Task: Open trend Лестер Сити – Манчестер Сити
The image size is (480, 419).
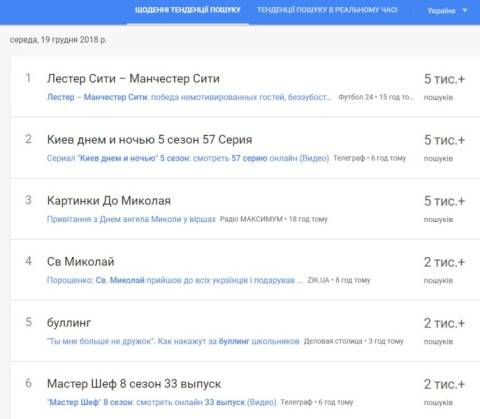Action: 133,79
